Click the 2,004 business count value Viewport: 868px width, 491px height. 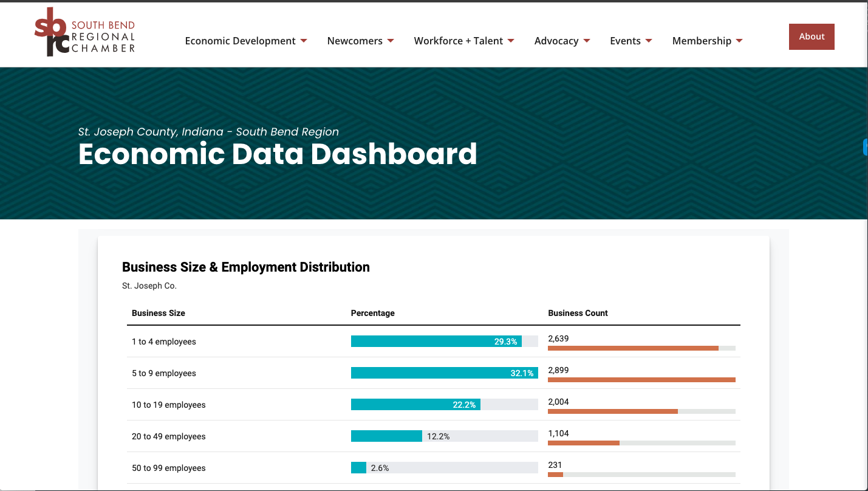click(558, 402)
